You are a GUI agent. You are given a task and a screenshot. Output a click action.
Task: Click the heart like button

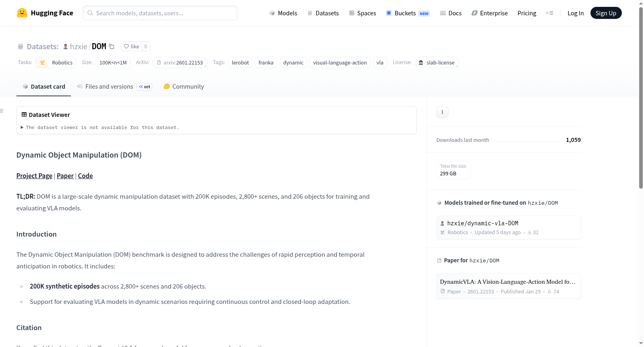(131, 46)
